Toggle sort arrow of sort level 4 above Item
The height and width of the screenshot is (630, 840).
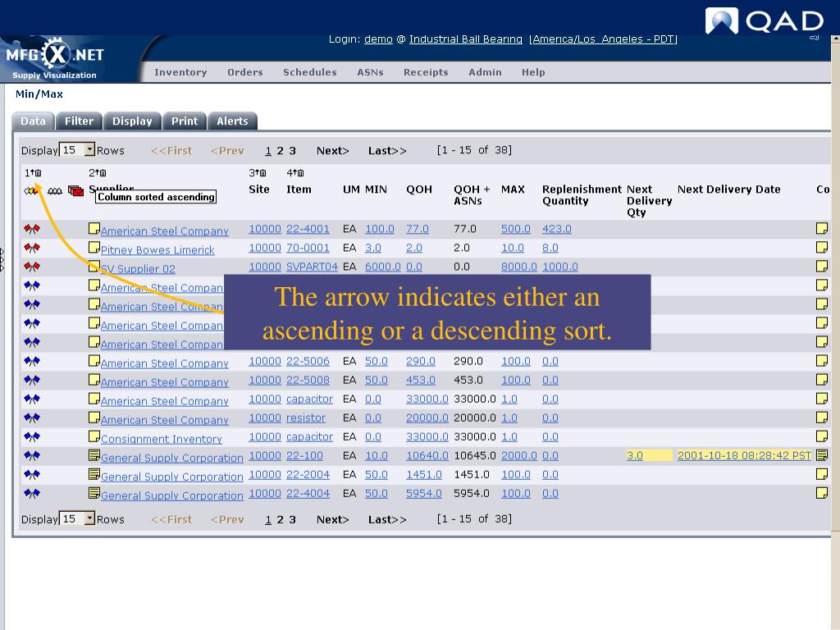295,172
